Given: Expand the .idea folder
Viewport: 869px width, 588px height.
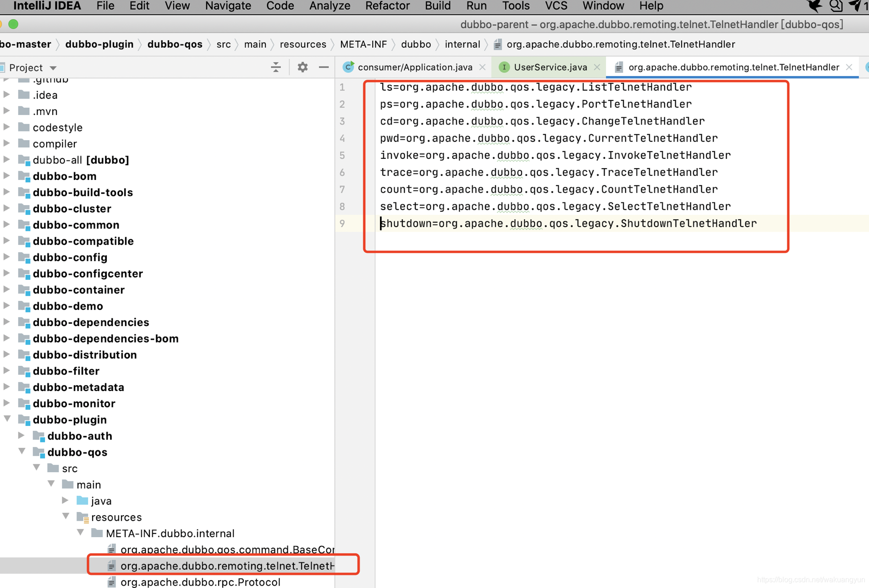Looking at the screenshot, I should click(7, 95).
